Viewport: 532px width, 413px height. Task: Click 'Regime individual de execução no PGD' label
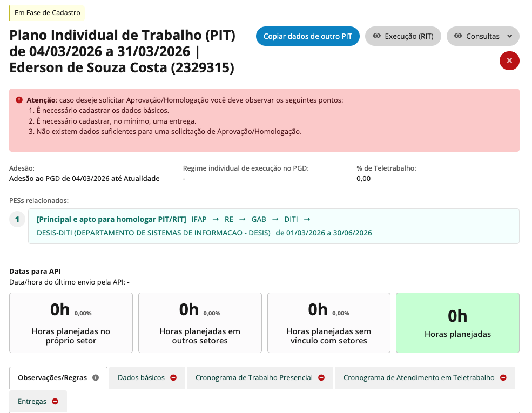[246, 168]
